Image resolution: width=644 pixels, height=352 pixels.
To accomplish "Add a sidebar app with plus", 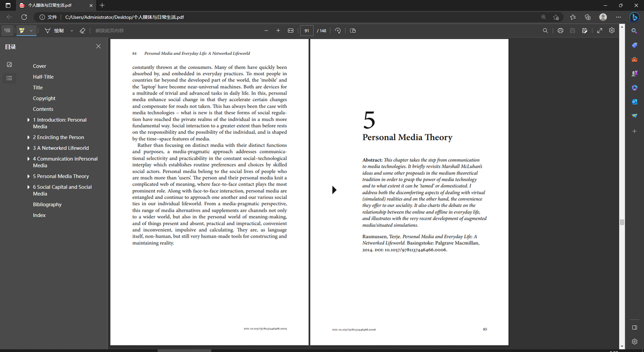I will [x=634, y=131].
